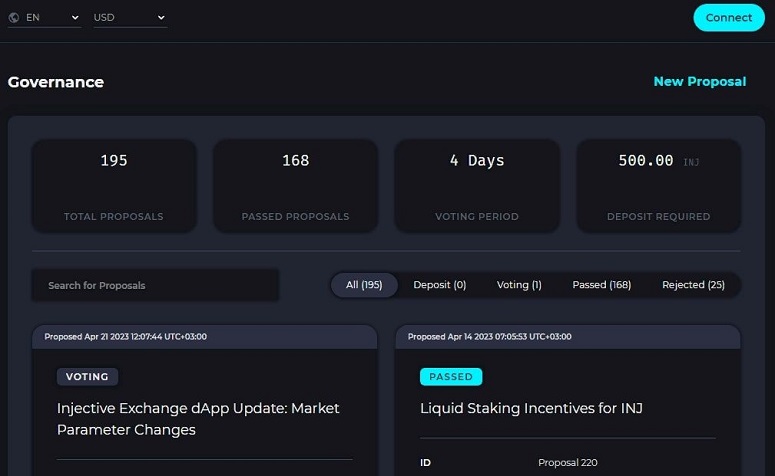Viewport: 775px width, 476px height.
Task: Click the Passed Proposals stat card
Action: (295, 186)
